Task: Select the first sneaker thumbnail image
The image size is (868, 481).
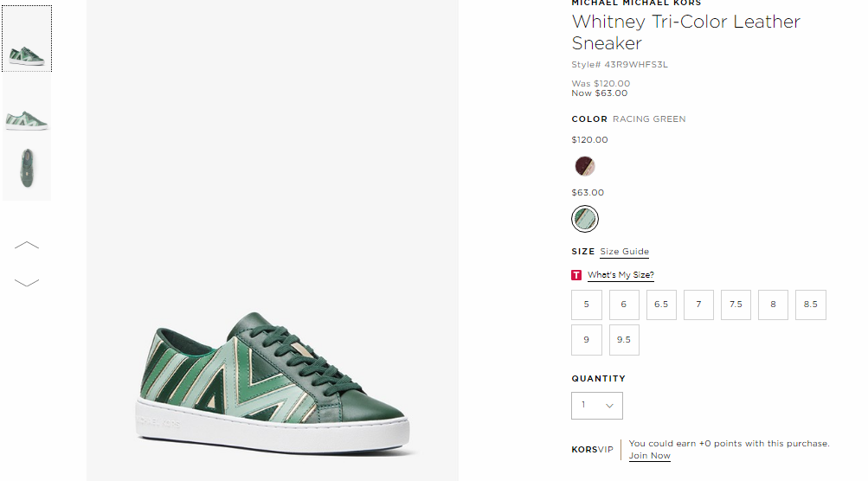Action: [27, 39]
